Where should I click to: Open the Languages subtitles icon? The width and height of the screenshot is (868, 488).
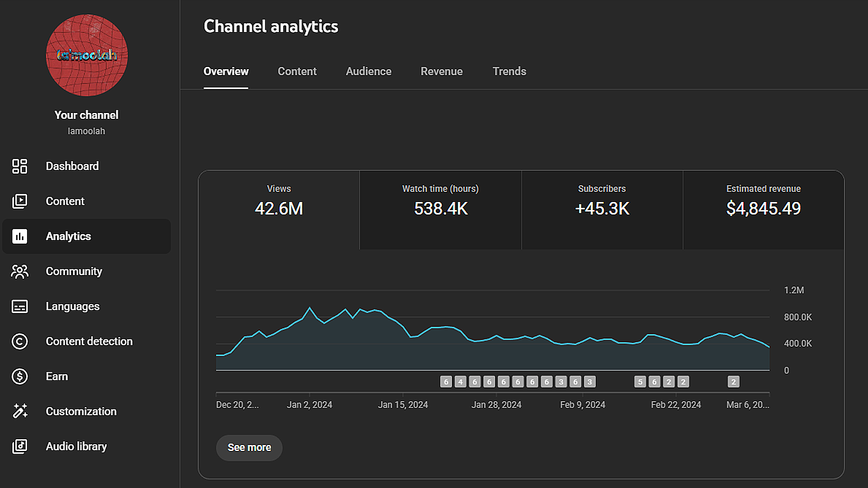(19, 306)
